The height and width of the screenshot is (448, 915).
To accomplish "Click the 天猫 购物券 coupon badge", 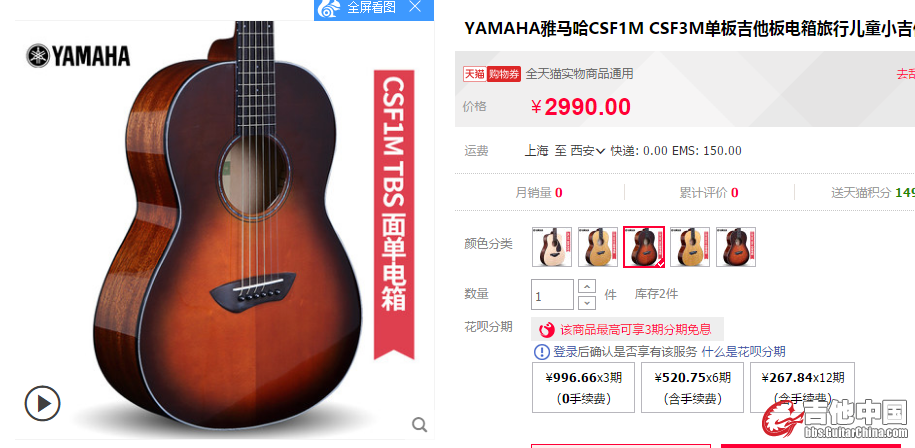I will [491, 74].
